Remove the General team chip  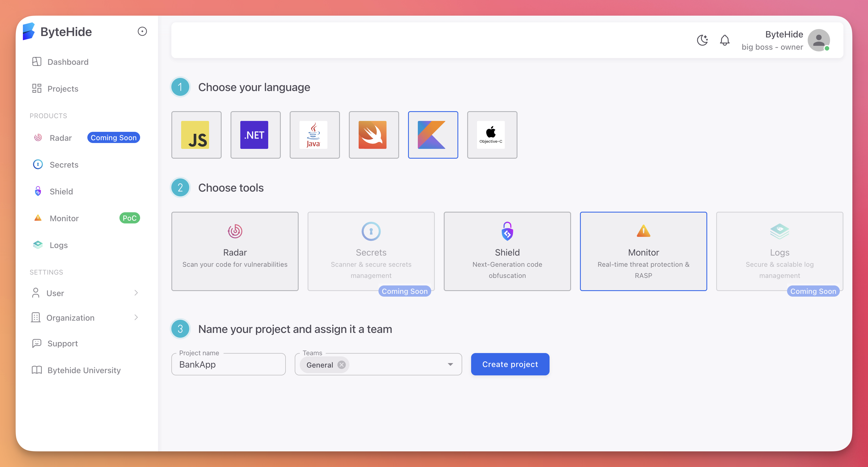tap(341, 364)
